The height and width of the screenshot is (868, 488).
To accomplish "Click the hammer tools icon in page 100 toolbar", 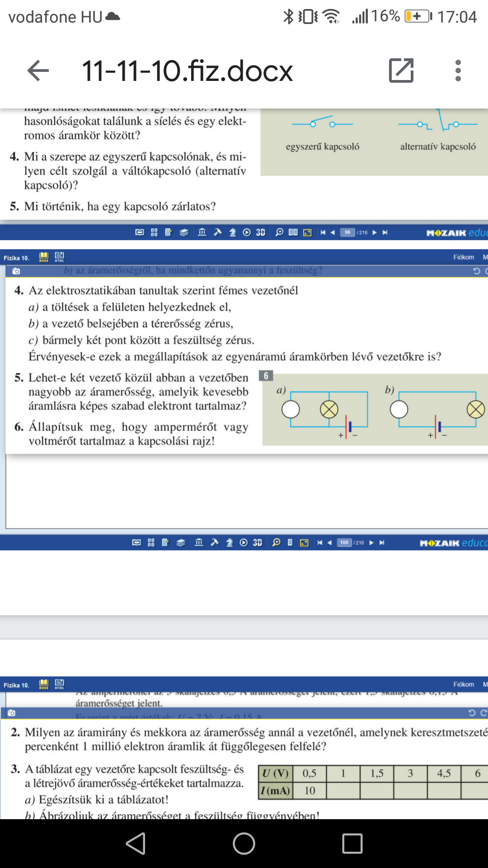I will point(215,542).
